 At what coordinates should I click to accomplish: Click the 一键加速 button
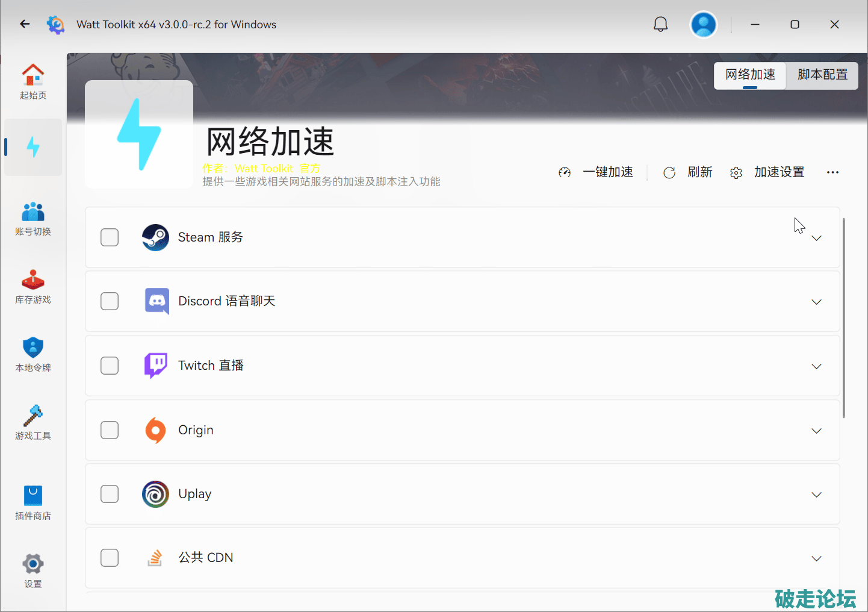click(597, 172)
